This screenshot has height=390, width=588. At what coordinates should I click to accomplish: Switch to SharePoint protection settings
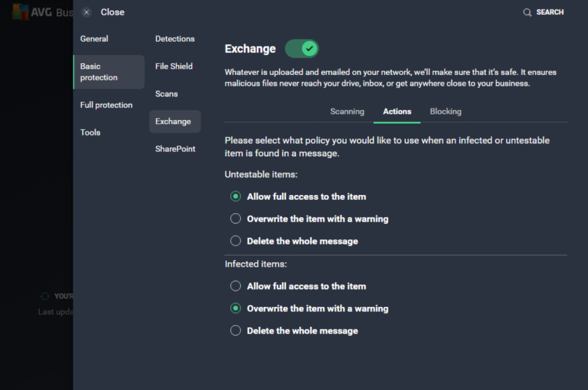[x=175, y=149]
